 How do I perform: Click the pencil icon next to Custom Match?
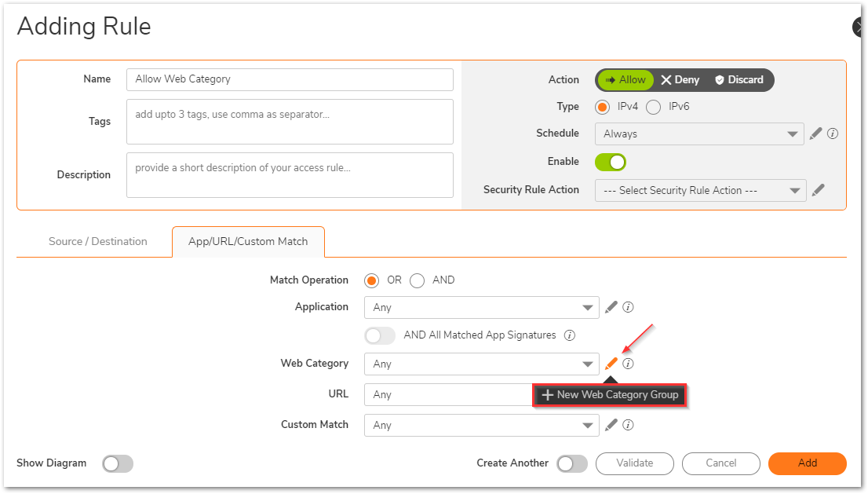(611, 425)
